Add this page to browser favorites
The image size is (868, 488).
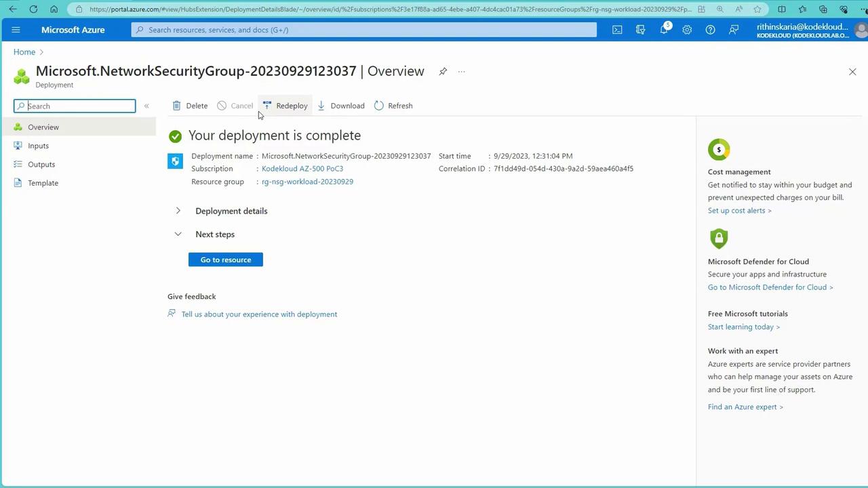757,9
